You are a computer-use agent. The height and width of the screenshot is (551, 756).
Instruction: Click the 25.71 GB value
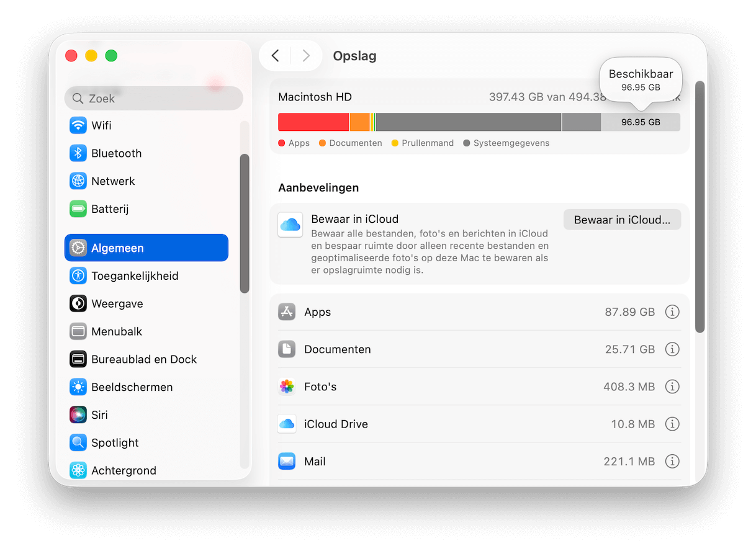[630, 349]
